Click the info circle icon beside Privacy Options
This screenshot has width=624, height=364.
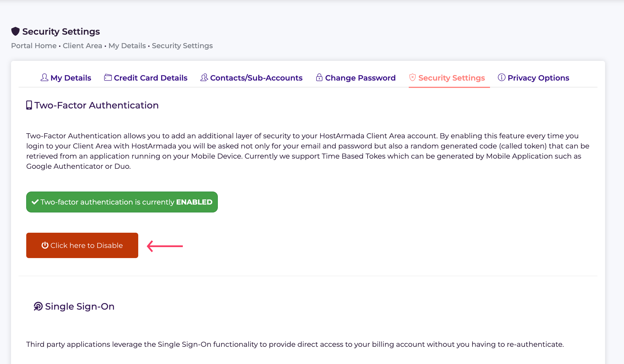pyautogui.click(x=502, y=77)
